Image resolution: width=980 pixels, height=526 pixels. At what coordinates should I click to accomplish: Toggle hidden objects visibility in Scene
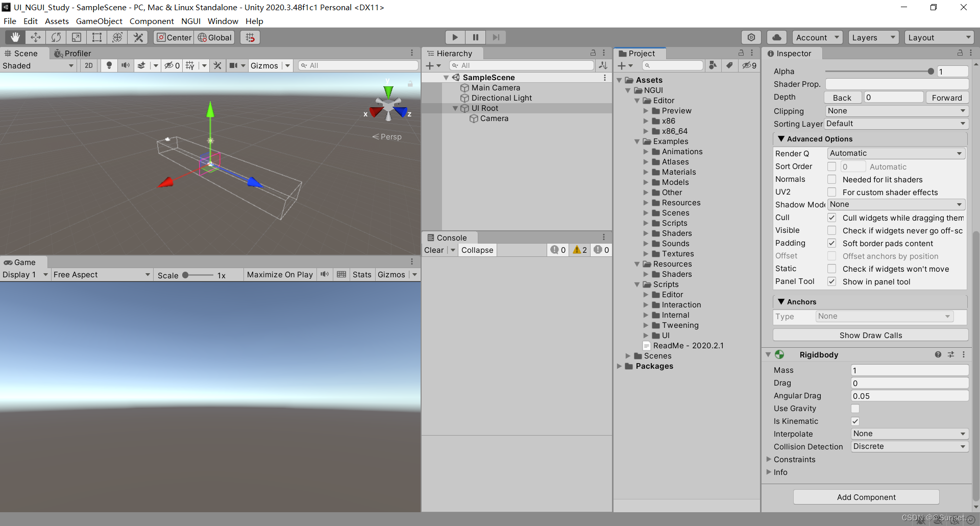pos(171,65)
